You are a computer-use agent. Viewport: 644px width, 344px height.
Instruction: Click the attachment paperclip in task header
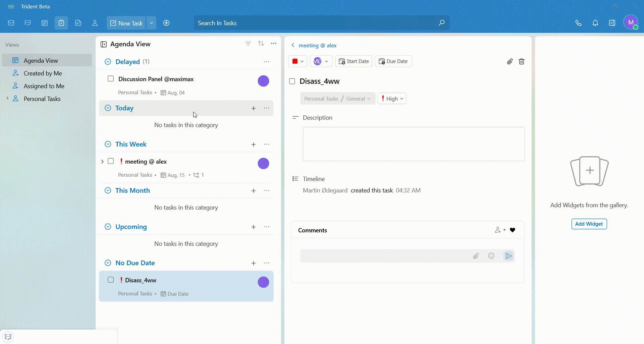[509, 61]
